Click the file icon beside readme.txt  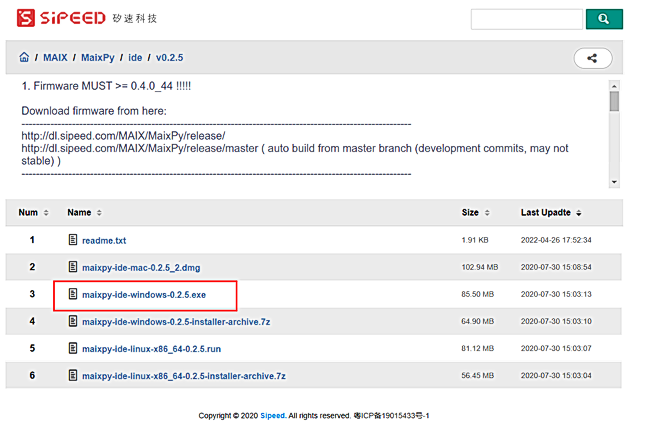[73, 239]
